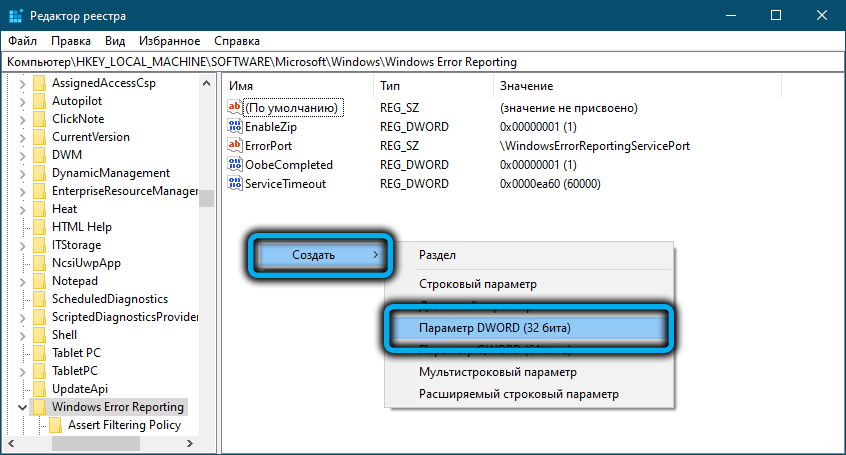Click the Значение column header
Image resolution: width=846 pixels, height=455 pixels.
tap(526, 86)
